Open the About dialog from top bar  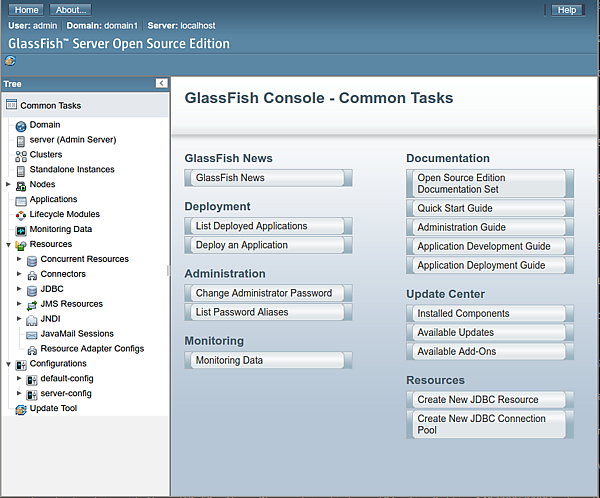click(x=70, y=10)
